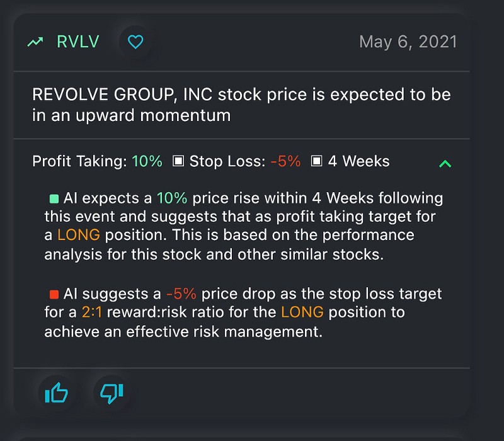
Task: Click the LONG in stop loss paragraph
Action: 302,312
